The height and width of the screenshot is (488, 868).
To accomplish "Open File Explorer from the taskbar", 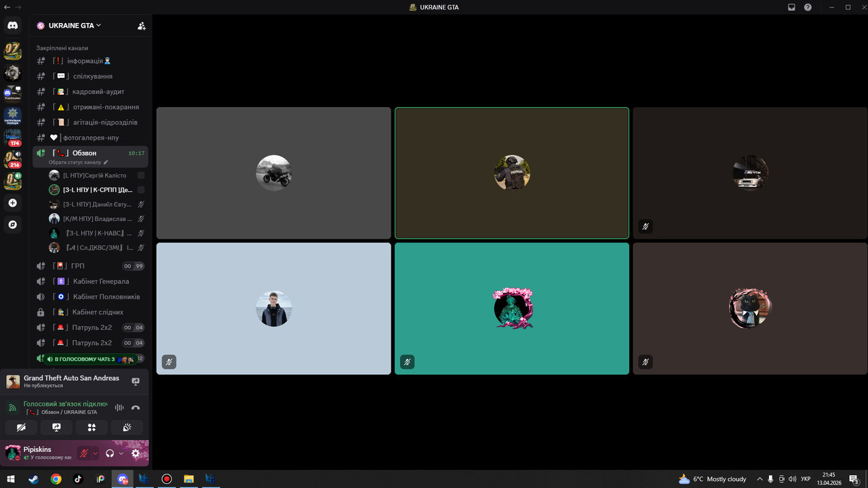I will [189, 479].
